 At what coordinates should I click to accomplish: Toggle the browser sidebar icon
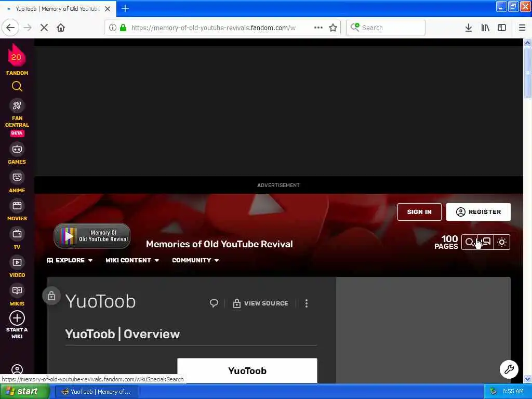(x=502, y=28)
